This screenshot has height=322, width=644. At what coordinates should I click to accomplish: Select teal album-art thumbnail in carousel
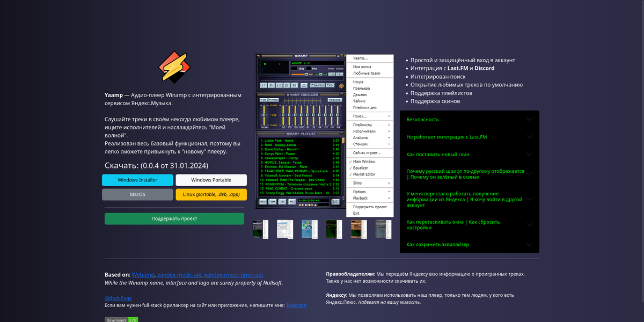point(310,229)
